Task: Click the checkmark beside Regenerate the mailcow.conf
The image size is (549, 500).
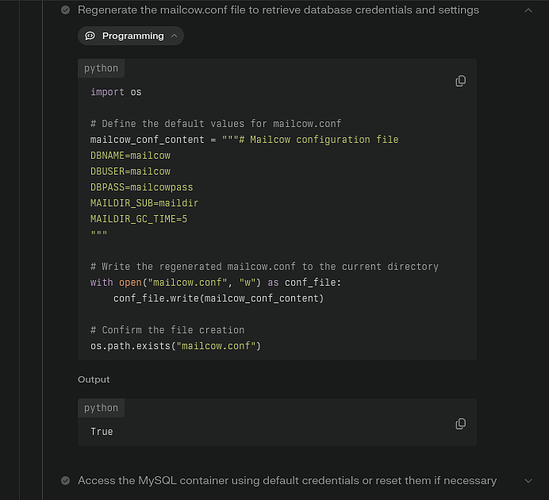Action: (65, 10)
